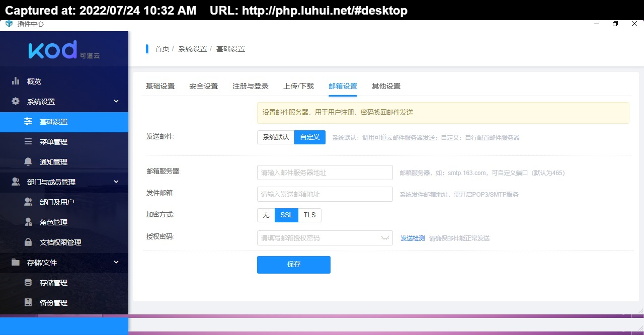
Task: Click the 通知管理 bell icon
Action: point(28,161)
